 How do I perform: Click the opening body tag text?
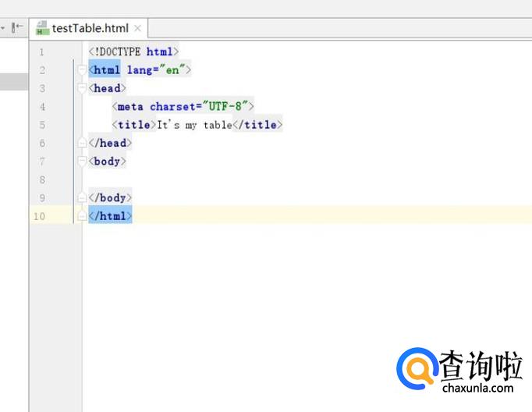pyautogui.click(x=107, y=162)
